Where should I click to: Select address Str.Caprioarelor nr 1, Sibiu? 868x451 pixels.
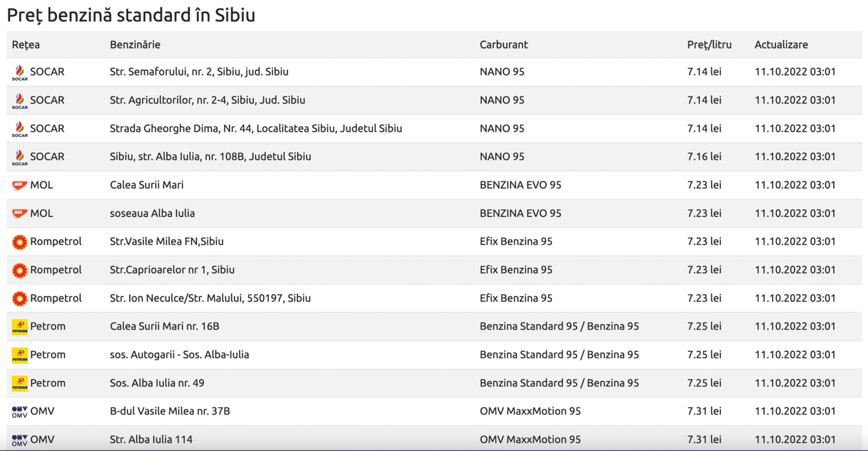point(172,269)
